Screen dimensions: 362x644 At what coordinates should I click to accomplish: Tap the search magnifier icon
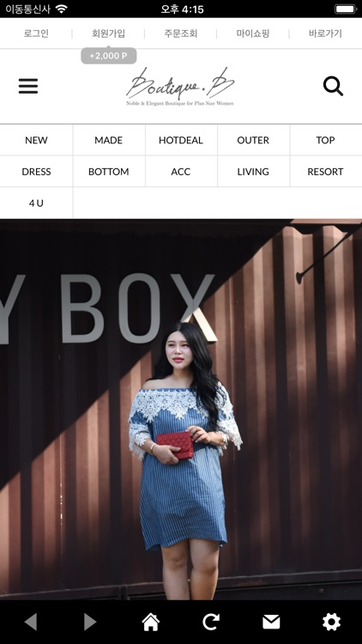click(x=333, y=86)
